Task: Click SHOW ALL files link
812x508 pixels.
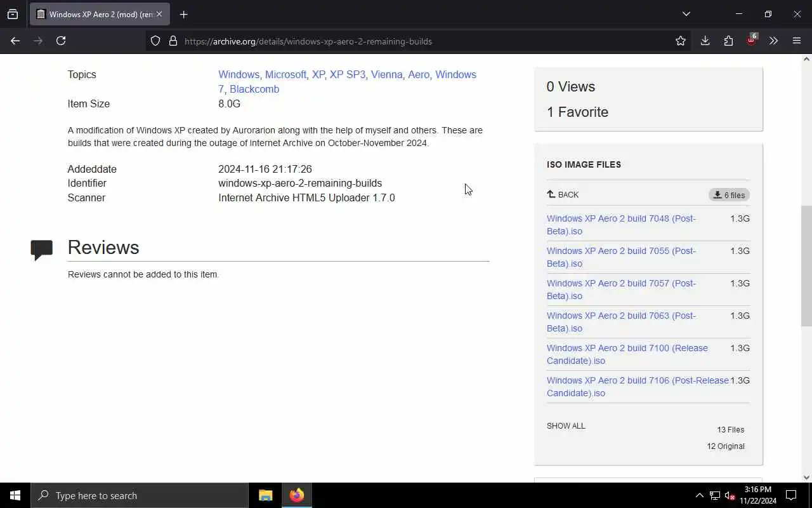Action: [566, 425]
